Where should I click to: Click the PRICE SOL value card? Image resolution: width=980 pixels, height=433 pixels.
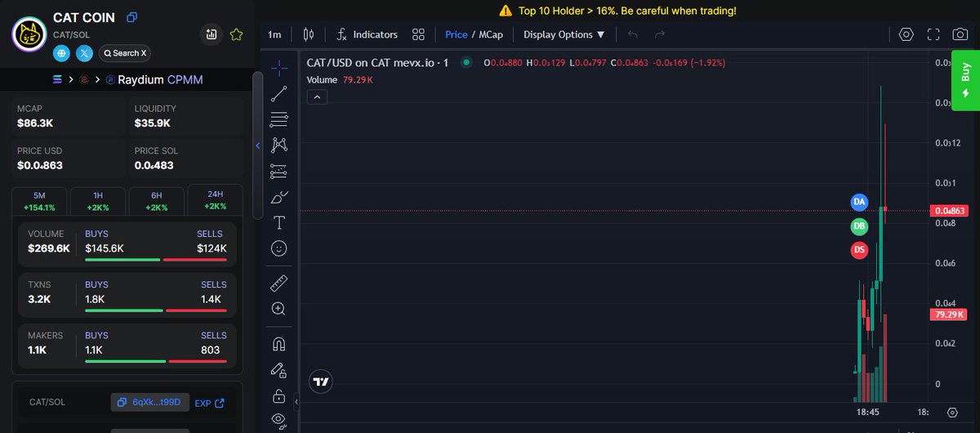pyautogui.click(x=186, y=158)
